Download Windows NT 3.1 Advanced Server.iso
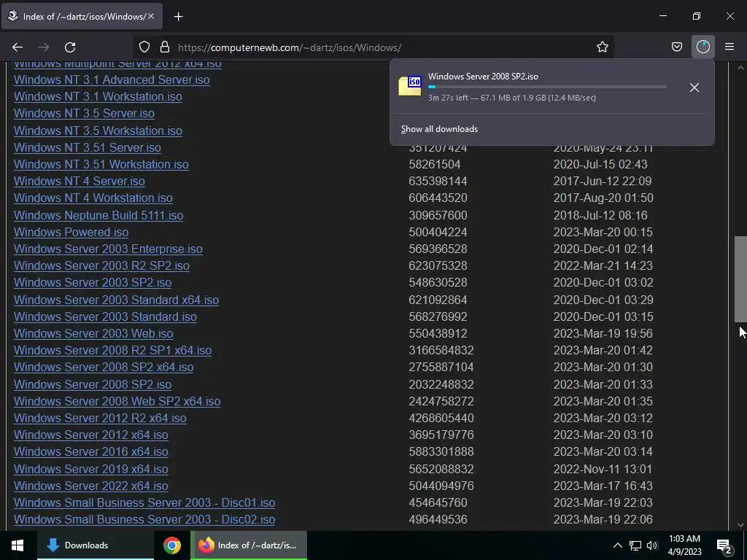This screenshot has width=747, height=560. coord(112,79)
